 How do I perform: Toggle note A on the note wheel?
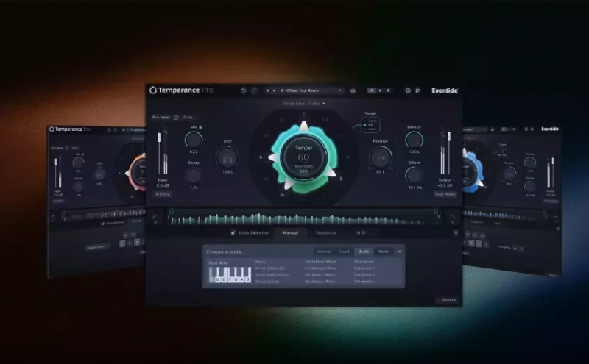tap(261, 157)
